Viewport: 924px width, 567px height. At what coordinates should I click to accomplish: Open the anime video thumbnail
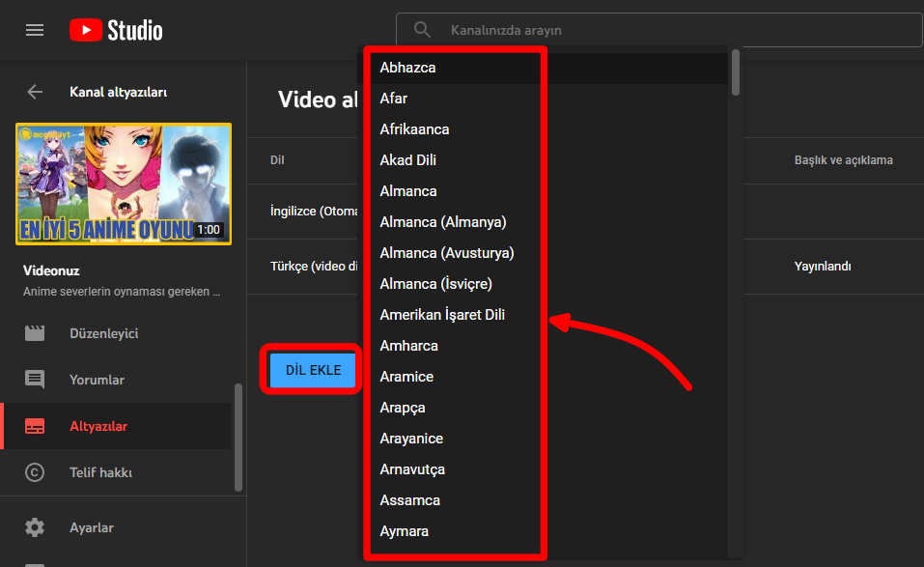(124, 184)
